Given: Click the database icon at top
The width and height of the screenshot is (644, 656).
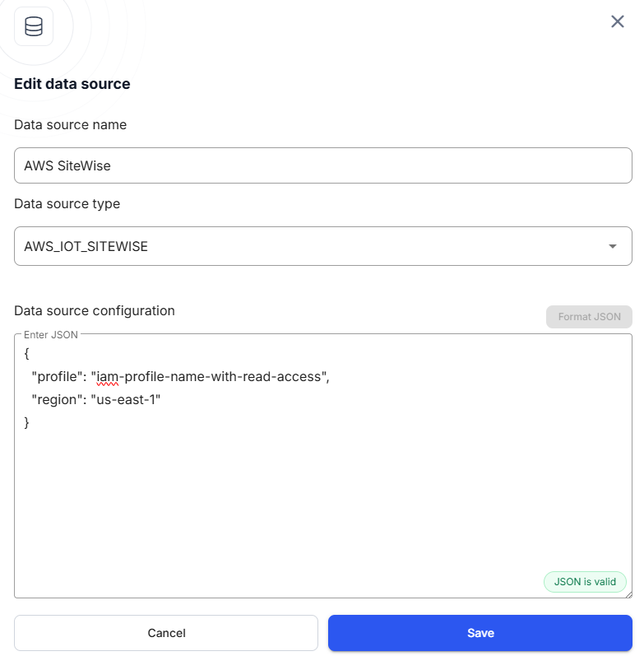Looking at the screenshot, I should pos(34,26).
